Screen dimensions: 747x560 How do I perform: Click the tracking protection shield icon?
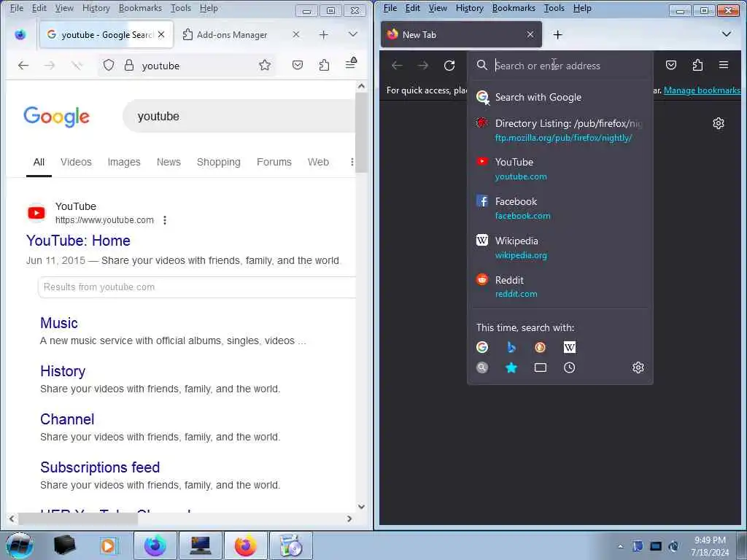pos(109,65)
